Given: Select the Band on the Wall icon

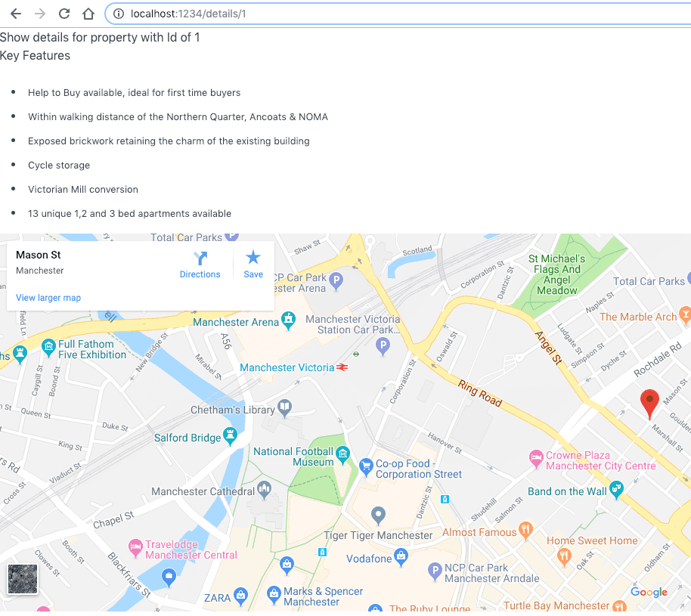Looking at the screenshot, I should pos(616,490).
